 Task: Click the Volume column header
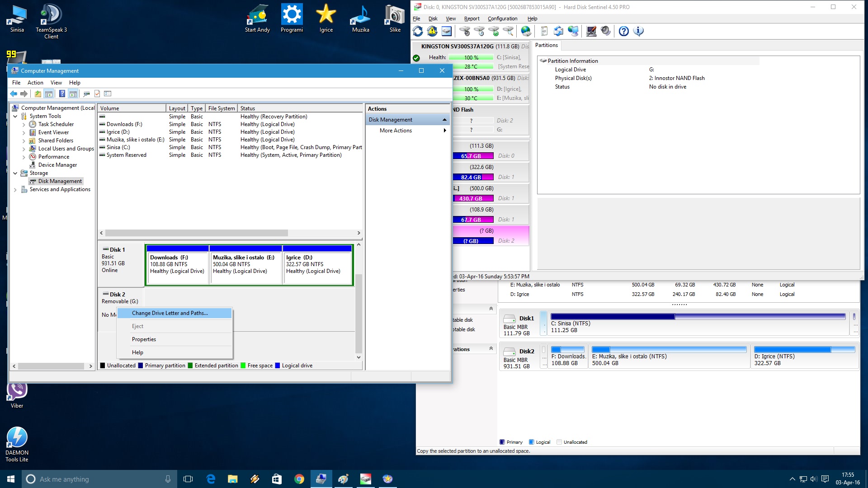click(132, 108)
